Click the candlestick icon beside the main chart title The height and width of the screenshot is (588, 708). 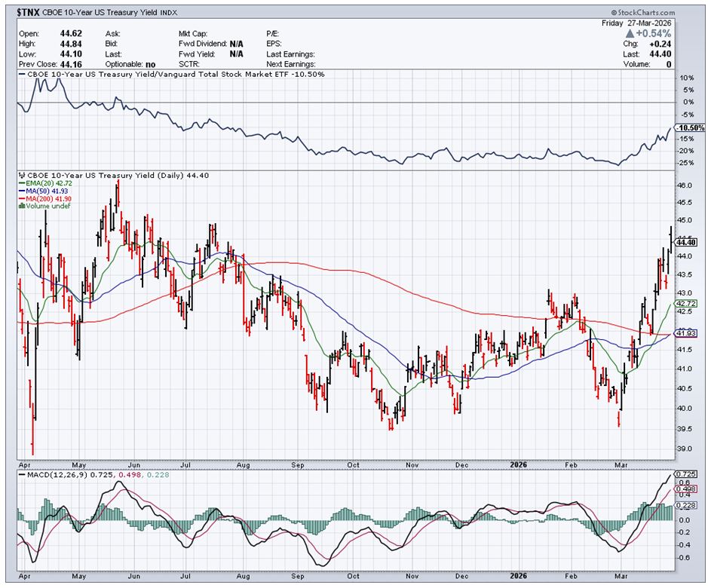pos(21,176)
